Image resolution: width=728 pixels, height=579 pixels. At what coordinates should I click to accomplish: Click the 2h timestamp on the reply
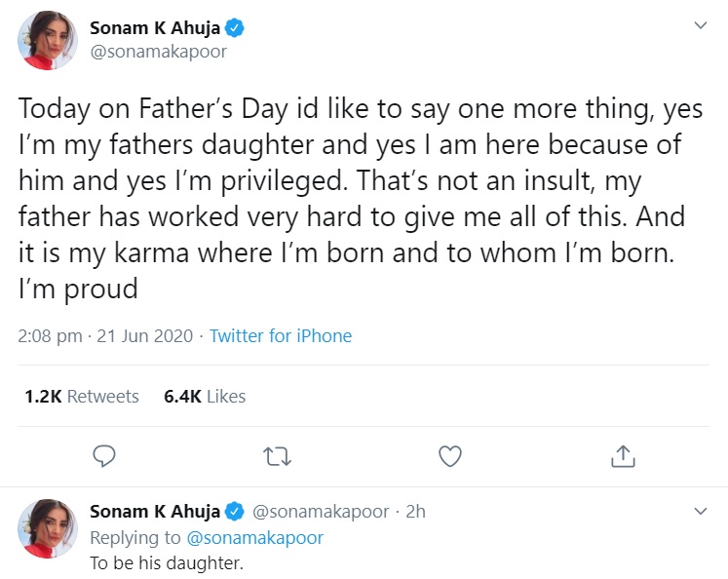(x=415, y=512)
